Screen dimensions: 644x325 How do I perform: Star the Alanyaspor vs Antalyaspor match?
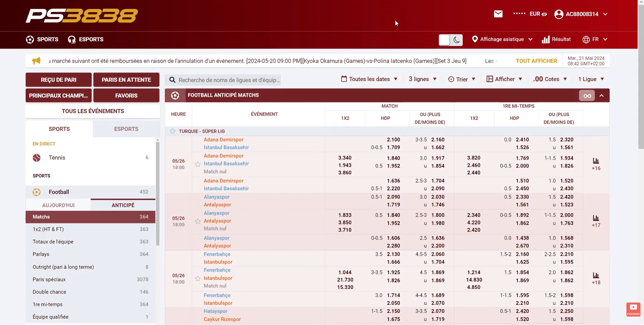click(x=198, y=221)
